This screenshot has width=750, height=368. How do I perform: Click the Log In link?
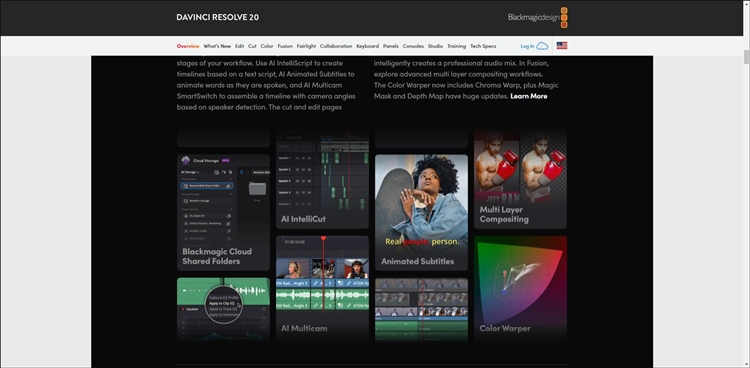527,46
